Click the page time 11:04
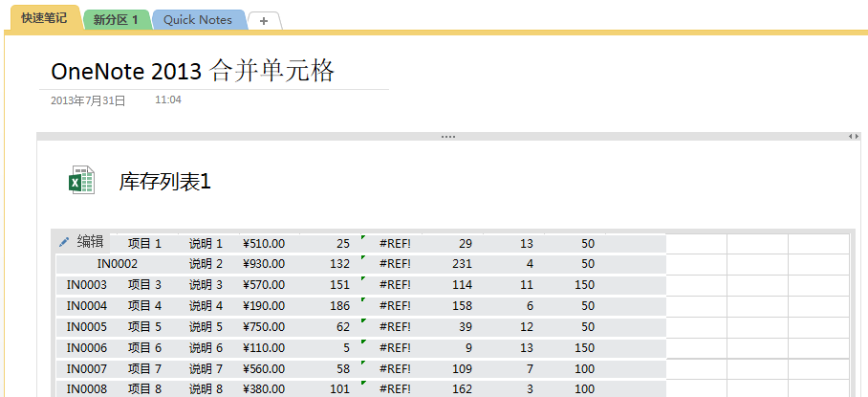The height and width of the screenshot is (397, 868). 167,100
